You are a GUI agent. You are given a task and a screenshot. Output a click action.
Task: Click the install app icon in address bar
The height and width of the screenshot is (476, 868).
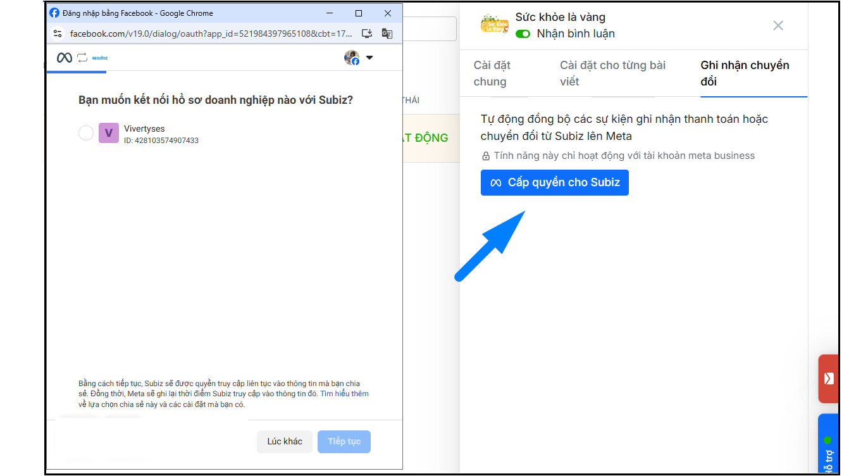click(x=367, y=34)
